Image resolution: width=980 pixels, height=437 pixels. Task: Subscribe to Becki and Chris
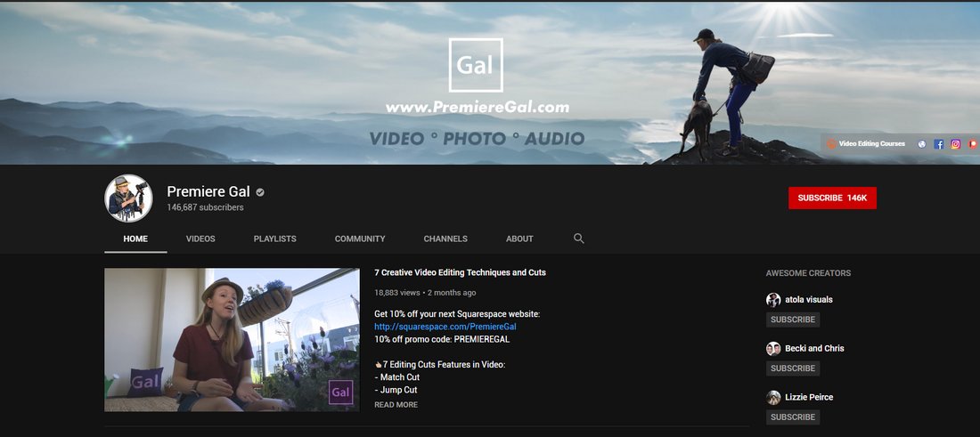click(x=793, y=368)
